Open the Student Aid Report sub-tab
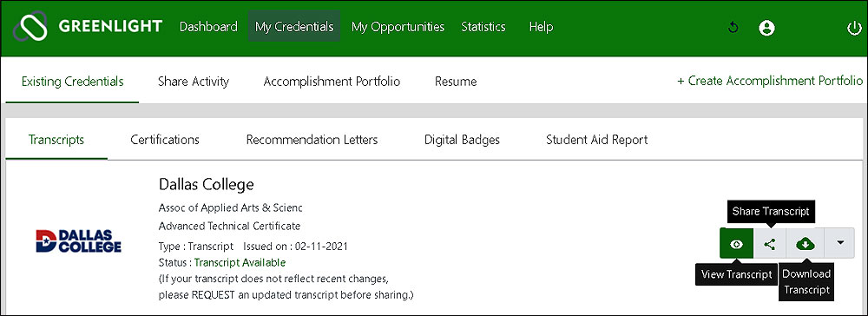The image size is (868, 316). (597, 140)
